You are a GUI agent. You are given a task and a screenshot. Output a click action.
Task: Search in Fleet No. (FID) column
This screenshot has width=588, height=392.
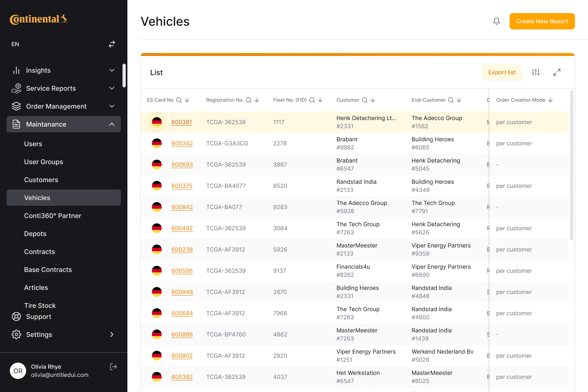312,100
